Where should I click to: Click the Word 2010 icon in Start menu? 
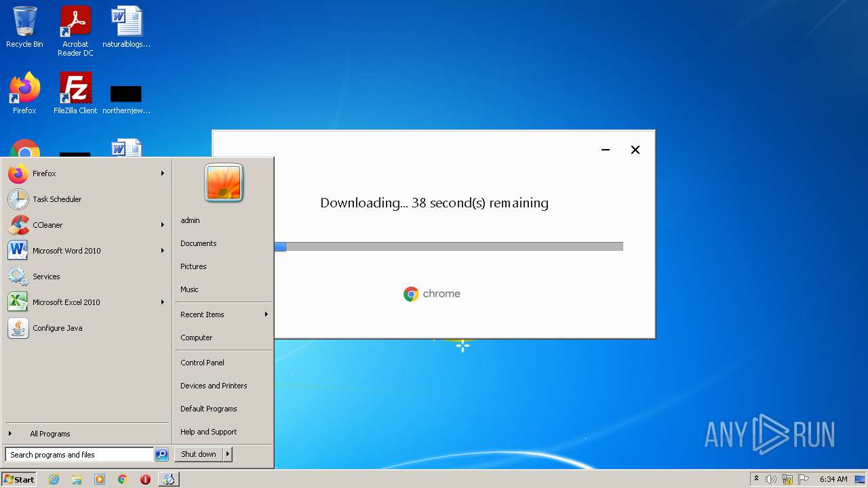click(x=18, y=251)
